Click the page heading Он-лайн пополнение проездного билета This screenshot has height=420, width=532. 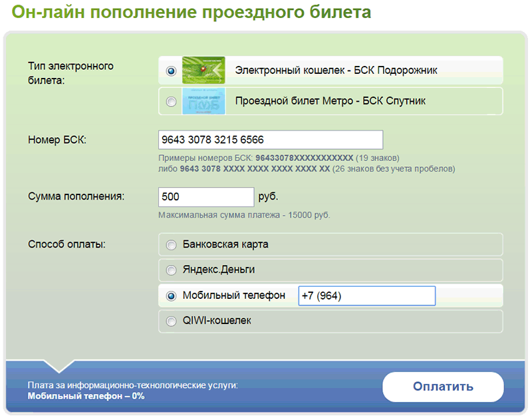click(192, 12)
